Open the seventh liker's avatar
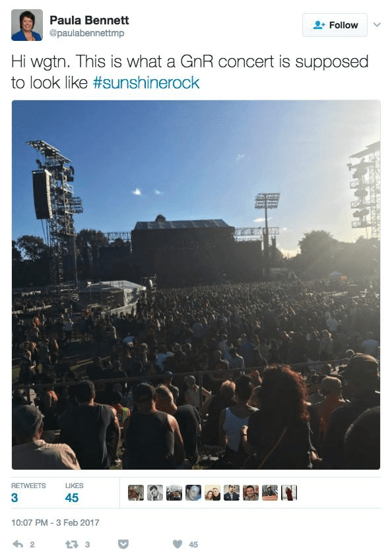This screenshot has height=560, width=392. [x=251, y=493]
